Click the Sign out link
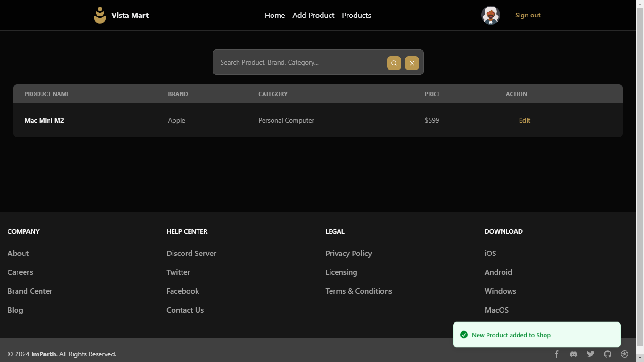 pos(528,15)
